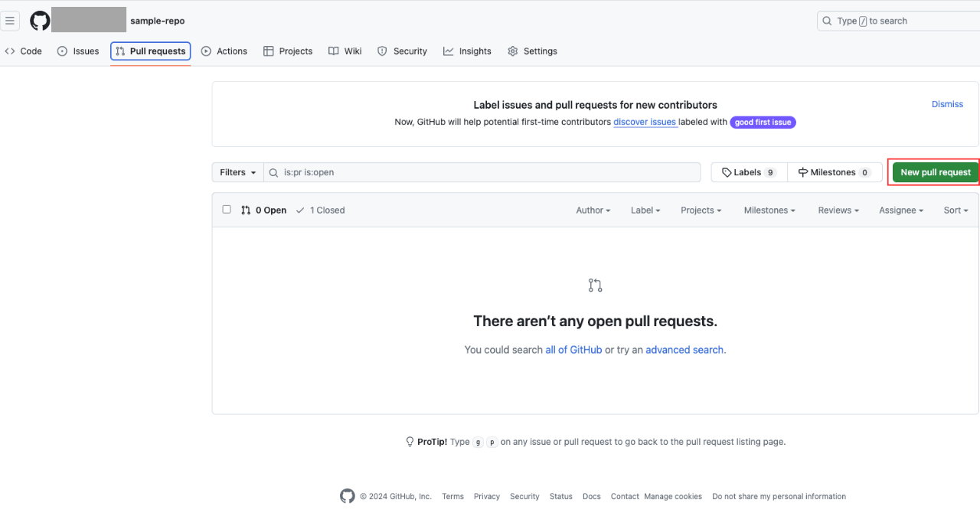
Task: Click the GitHub logo in the footer
Action: coord(348,496)
